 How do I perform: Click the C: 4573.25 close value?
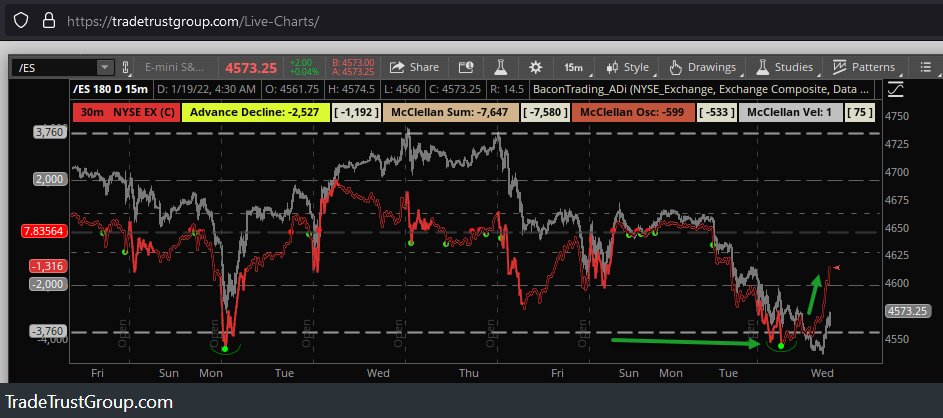455,90
